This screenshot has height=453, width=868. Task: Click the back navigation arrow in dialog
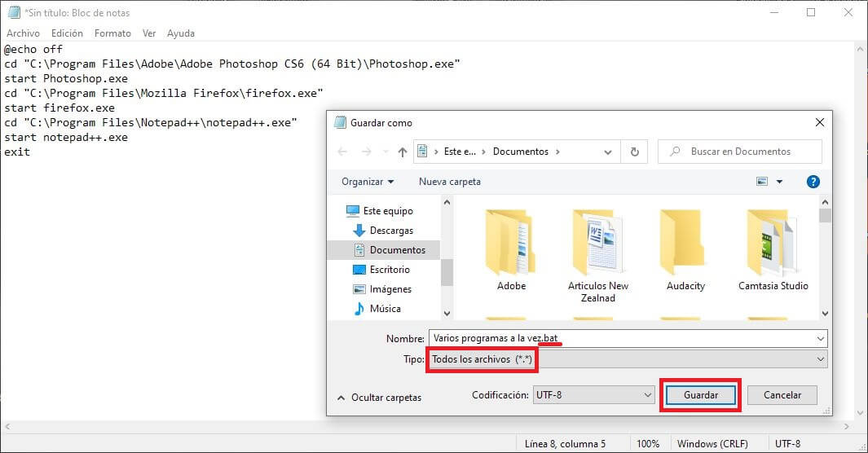(342, 152)
